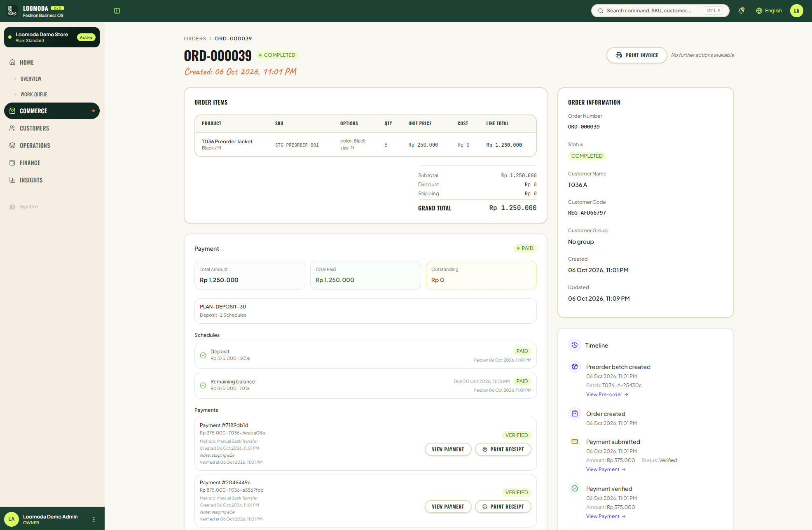Click the Remaining balance check circle
This screenshot has height=530, width=812.
(x=203, y=385)
